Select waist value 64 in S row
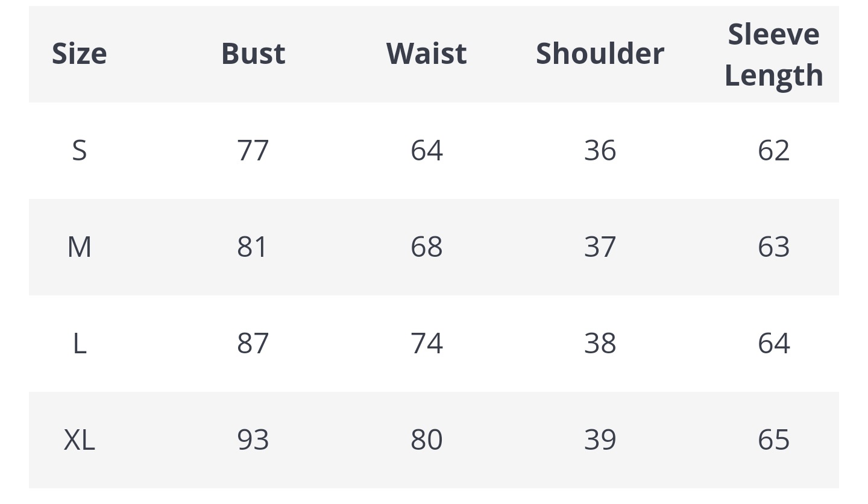This screenshot has height=504, width=868. coord(426,150)
